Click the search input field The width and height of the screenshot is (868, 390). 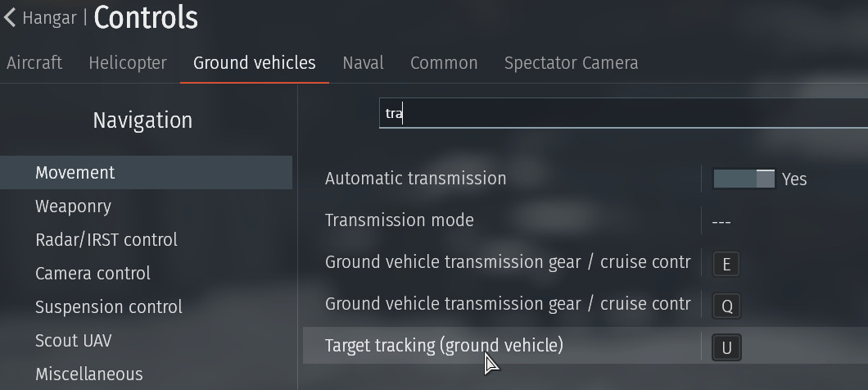[x=623, y=113]
